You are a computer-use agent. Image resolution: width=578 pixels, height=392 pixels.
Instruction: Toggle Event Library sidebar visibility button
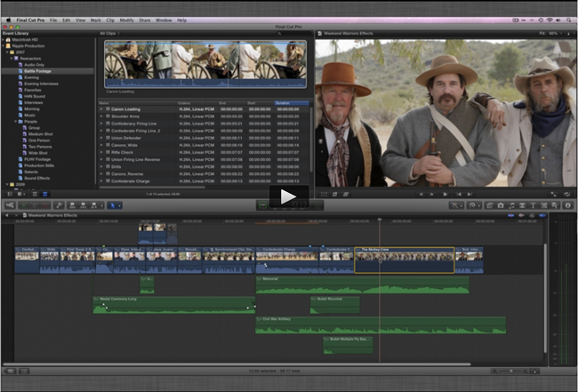pos(10,194)
